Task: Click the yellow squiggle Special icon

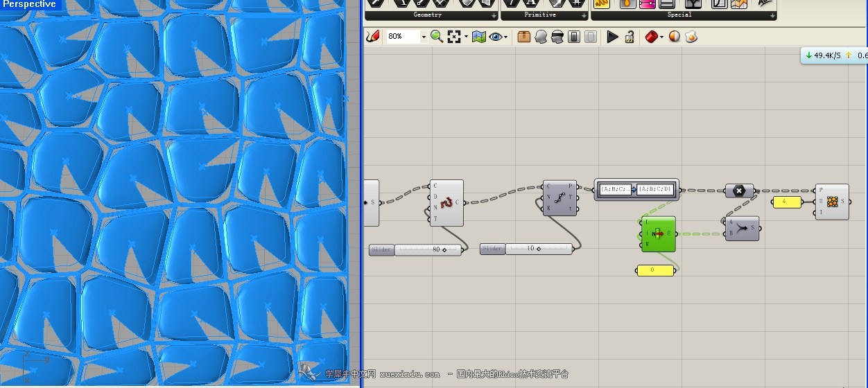Action: (602, 3)
